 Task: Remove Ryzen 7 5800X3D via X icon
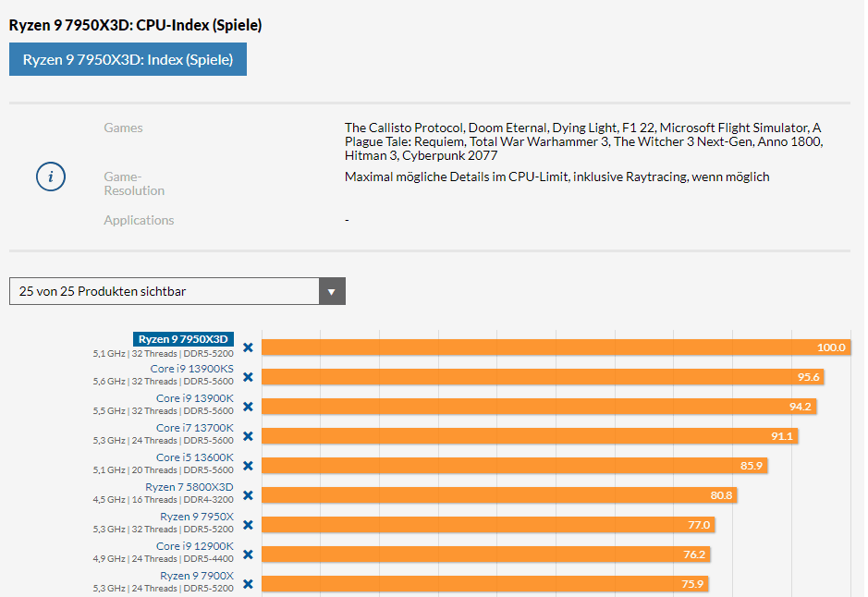click(x=248, y=495)
